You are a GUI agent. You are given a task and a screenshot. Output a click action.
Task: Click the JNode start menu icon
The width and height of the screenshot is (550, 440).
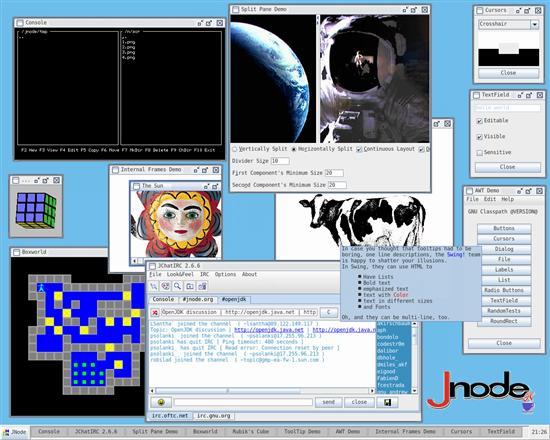coord(6,432)
